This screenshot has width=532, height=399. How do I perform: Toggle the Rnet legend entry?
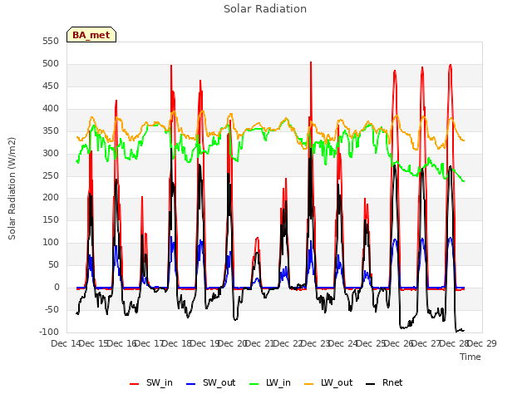384,382
